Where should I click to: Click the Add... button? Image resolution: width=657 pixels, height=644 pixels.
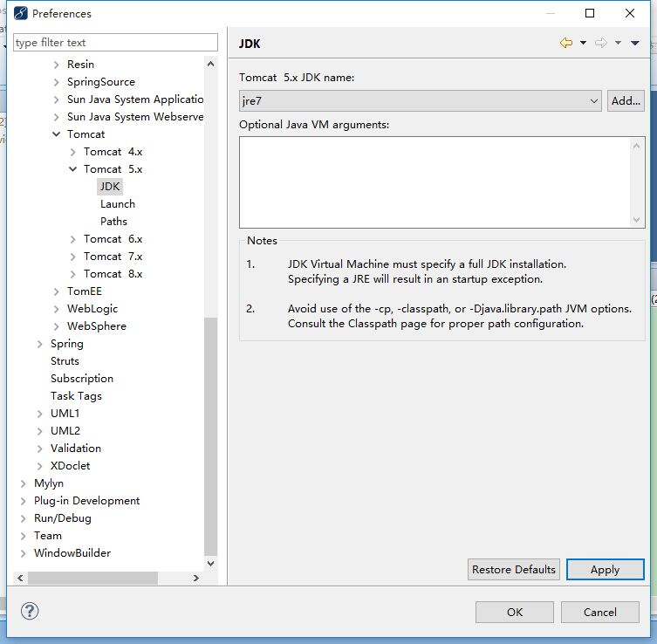(x=626, y=101)
